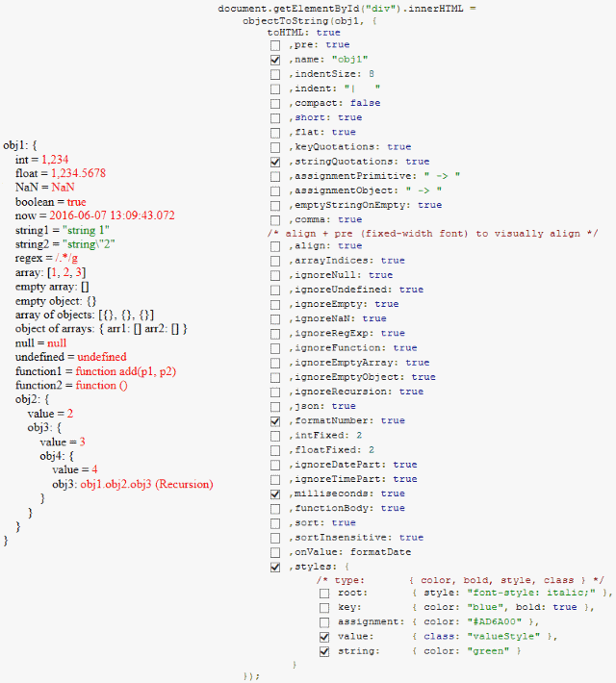Uncheck the value style checkbox
Screen dimensions: 616x683
[324, 637]
